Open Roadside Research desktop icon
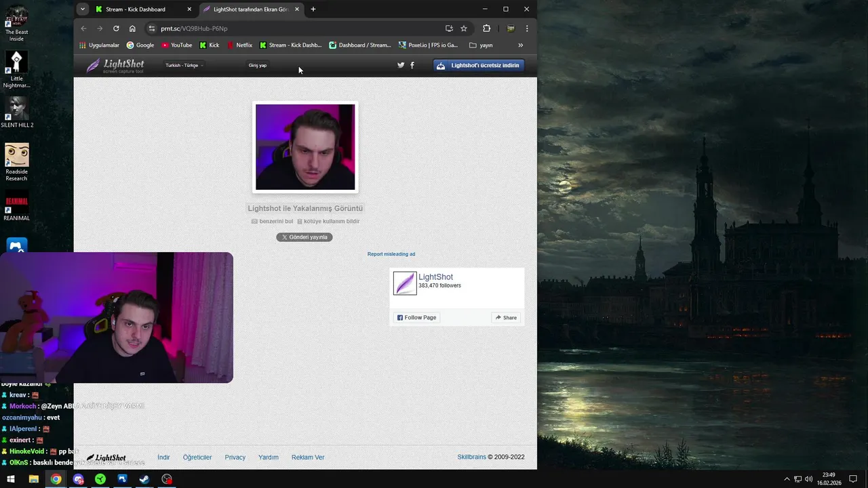The width and height of the screenshot is (868, 488). tap(17, 162)
